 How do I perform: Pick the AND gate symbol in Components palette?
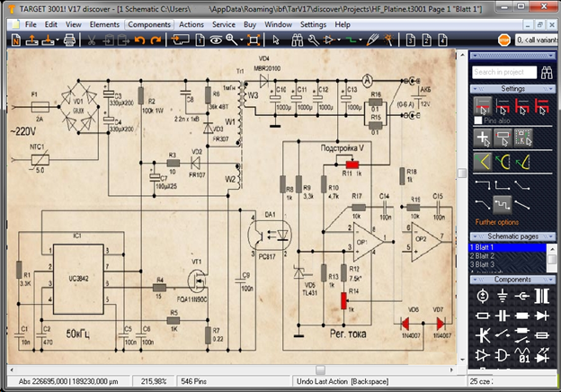(x=503, y=355)
